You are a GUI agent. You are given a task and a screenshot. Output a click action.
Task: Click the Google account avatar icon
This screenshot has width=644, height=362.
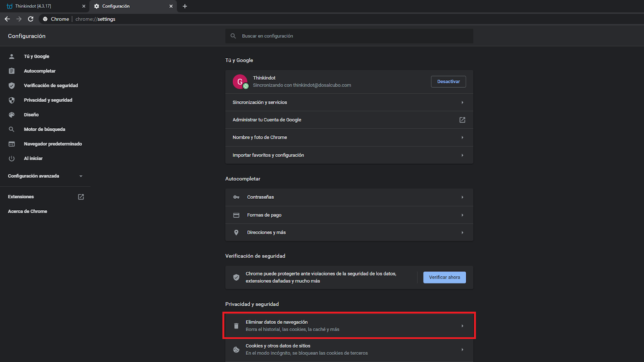[240, 82]
